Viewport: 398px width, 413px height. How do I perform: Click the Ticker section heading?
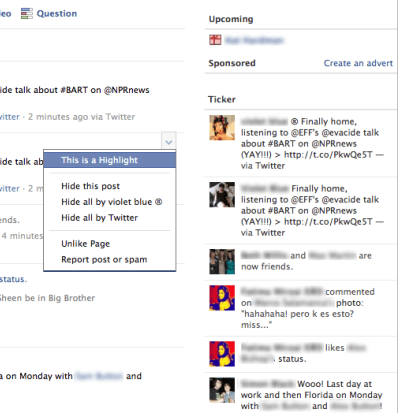tap(222, 99)
